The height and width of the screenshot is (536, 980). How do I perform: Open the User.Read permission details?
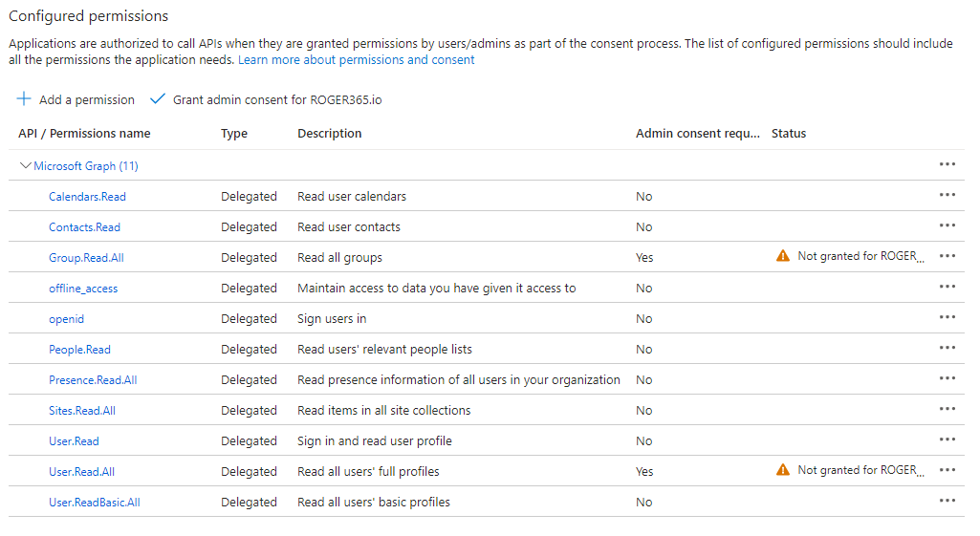[74, 441]
